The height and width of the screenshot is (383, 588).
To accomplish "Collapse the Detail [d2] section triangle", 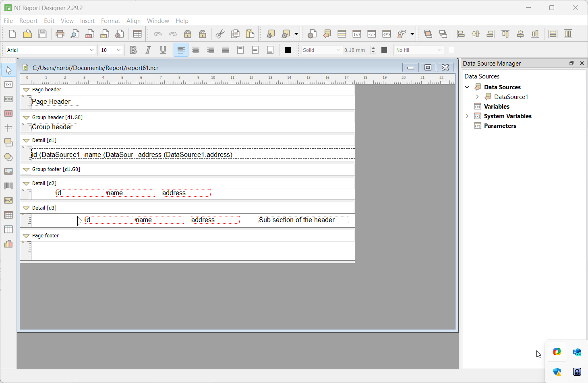I will click(x=26, y=183).
